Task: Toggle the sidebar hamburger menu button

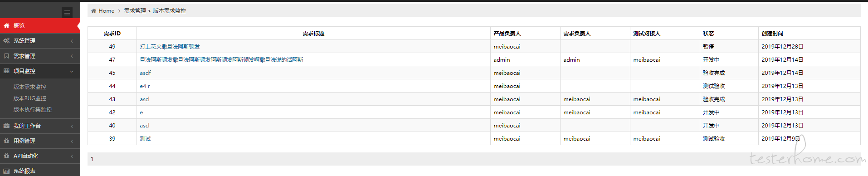Action: click(x=67, y=13)
